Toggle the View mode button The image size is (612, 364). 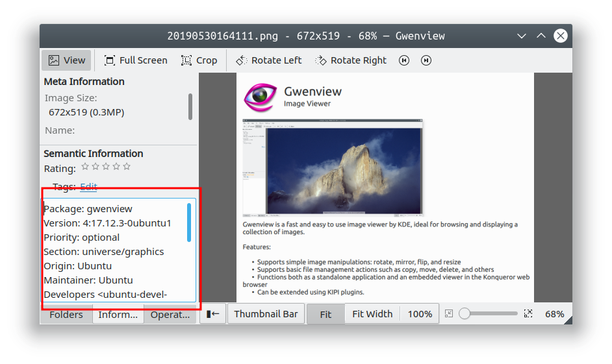click(x=67, y=60)
